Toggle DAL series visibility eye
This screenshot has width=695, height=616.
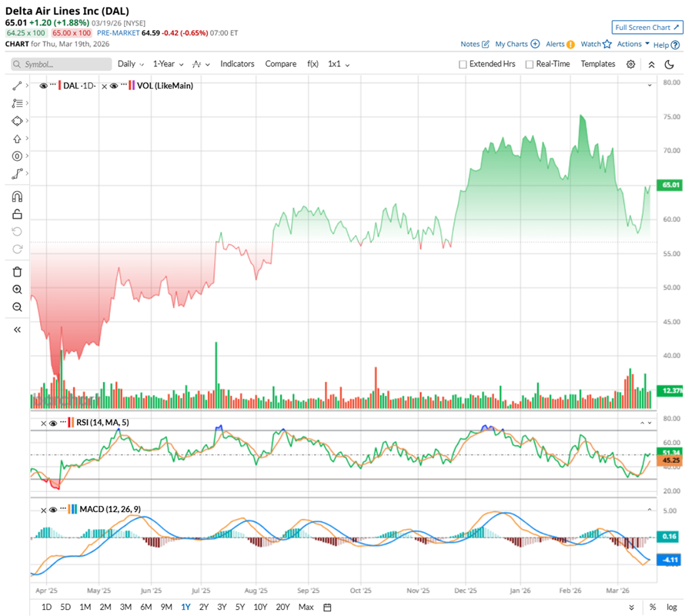(x=43, y=86)
